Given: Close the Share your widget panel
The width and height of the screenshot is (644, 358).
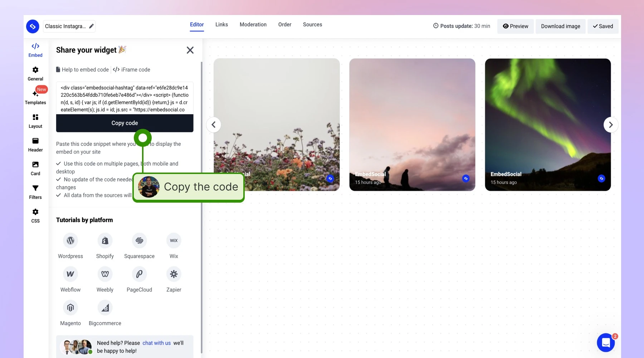Looking at the screenshot, I should (x=190, y=50).
